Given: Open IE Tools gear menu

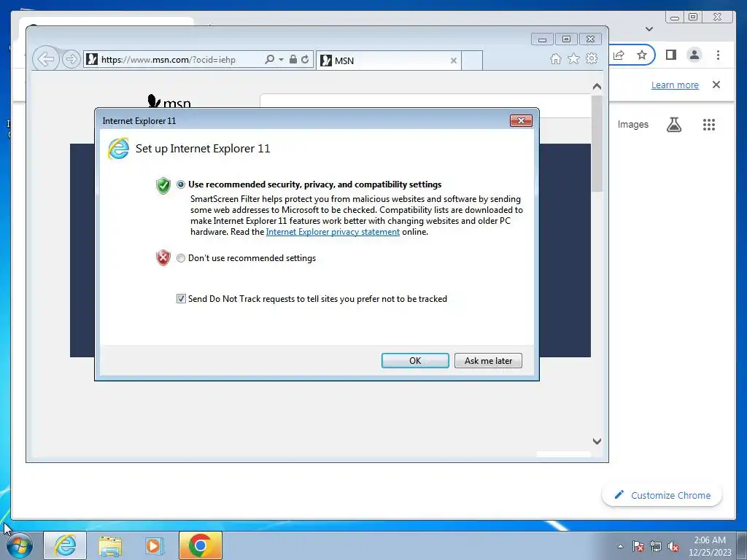Looking at the screenshot, I should (592, 58).
